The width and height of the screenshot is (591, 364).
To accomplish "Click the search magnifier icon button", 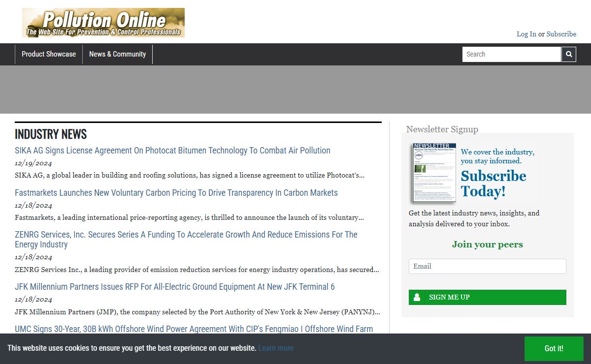I will [569, 54].
